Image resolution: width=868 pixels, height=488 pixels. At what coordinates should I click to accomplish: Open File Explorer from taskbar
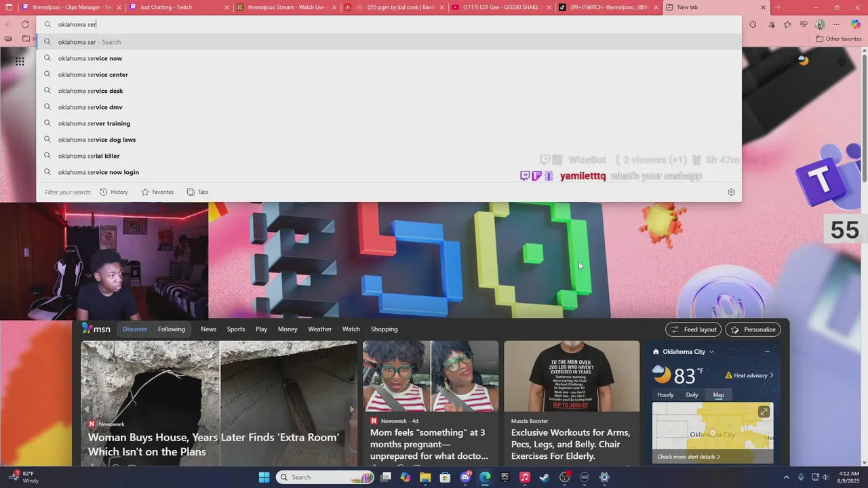tap(425, 477)
